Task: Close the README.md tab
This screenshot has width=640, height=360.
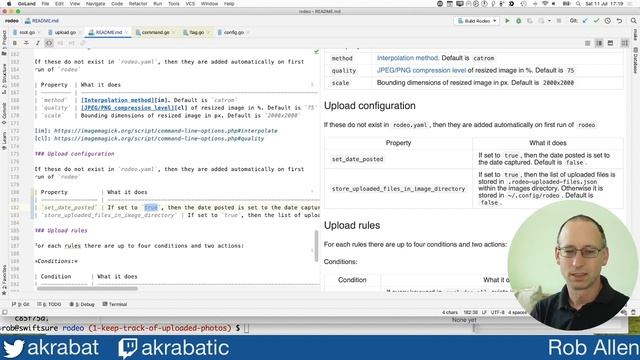Action: coord(127,32)
